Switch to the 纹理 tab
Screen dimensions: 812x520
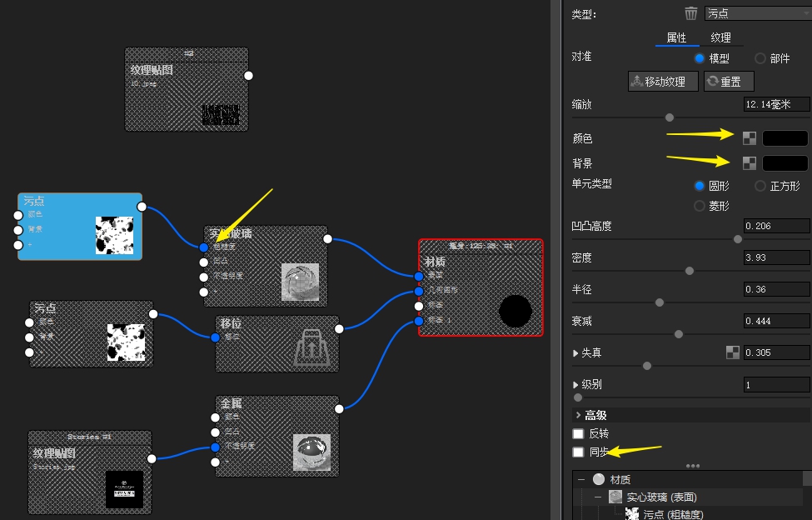point(720,37)
